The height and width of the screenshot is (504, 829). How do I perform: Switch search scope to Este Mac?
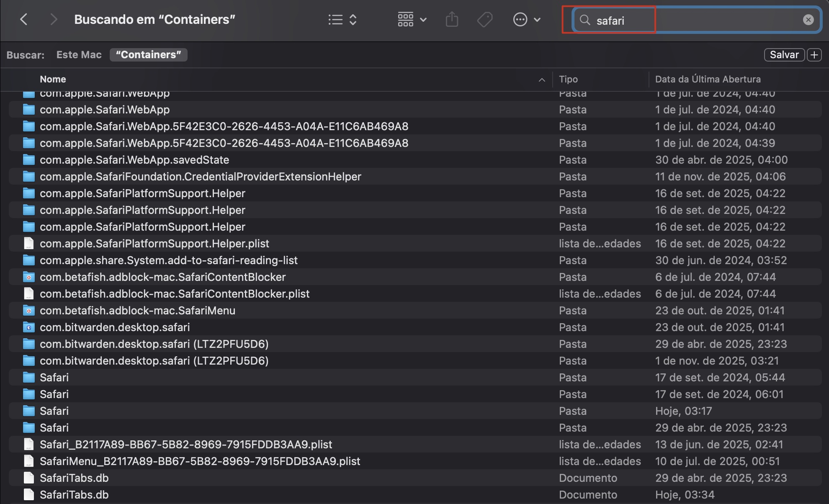tap(79, 55)
